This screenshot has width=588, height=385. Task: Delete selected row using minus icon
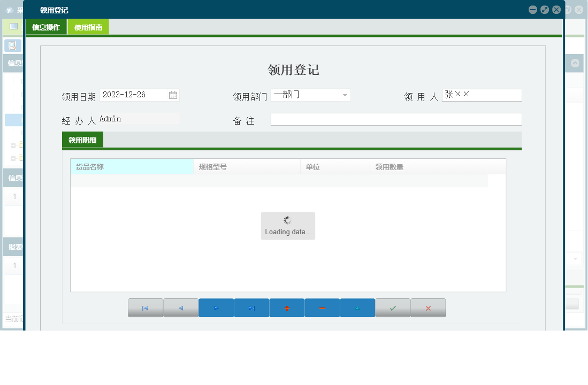(x=322, y=307)
